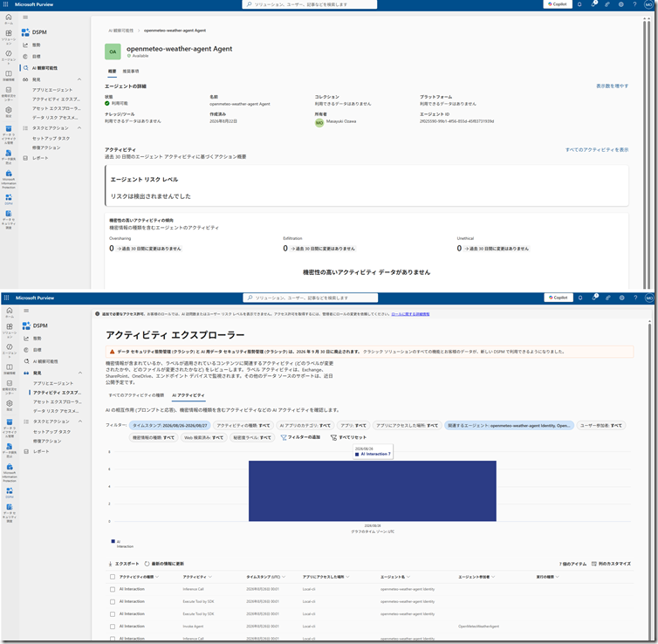
Task: Open MO account avatar in bottom window
Action: (649, 298)
